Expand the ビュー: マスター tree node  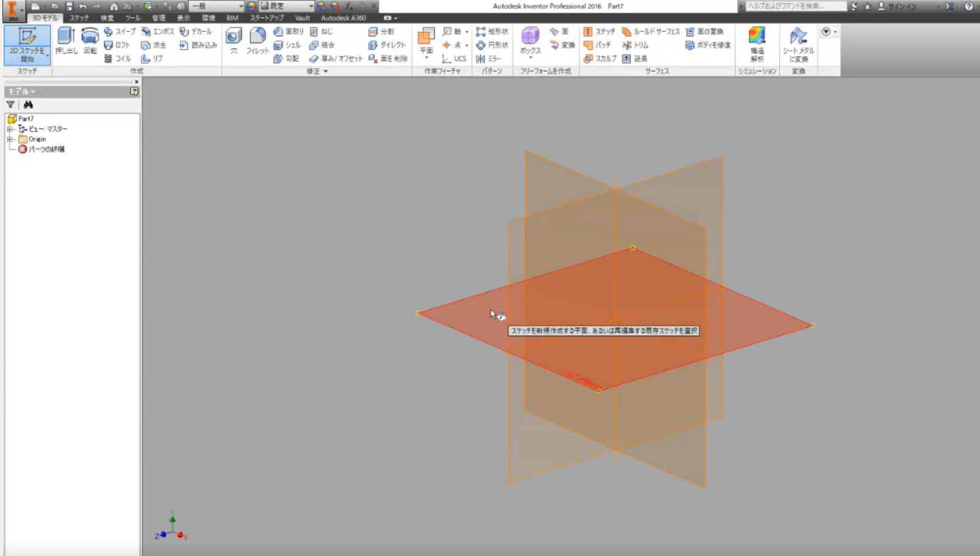point(10,129)
